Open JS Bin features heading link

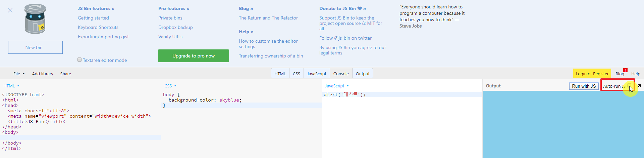point(96,8)
